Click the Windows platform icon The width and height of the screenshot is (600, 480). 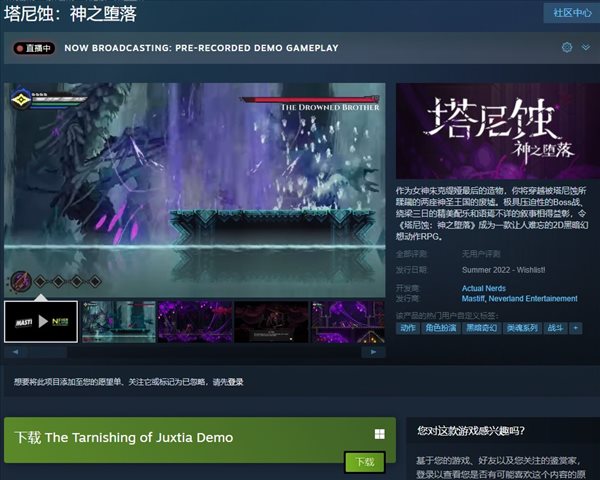click(380, 434)
